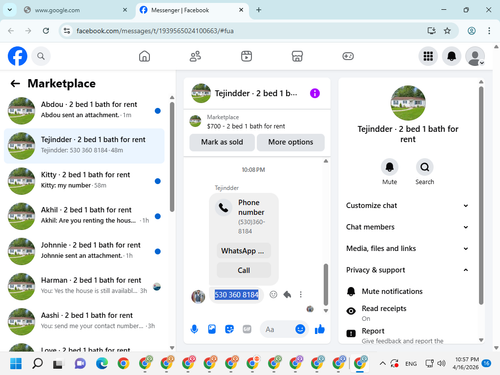The height and width of the screenshot is (375, 500).
Task: Open the Facebook menu grid icon
Action: point(428,56)
